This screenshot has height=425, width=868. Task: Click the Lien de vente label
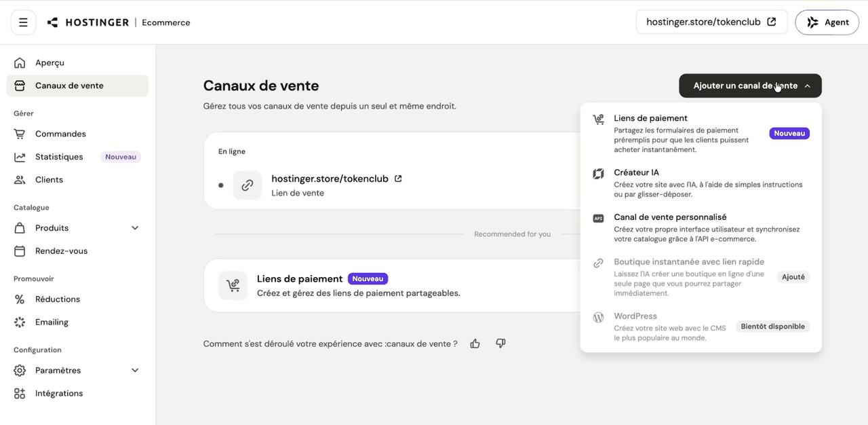[298, 193]
